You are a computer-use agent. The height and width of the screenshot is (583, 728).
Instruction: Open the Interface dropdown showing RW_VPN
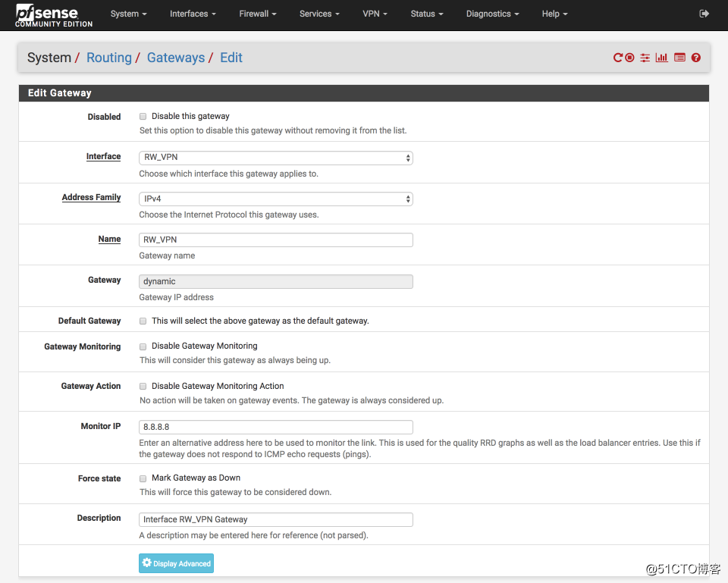(276, 158)
